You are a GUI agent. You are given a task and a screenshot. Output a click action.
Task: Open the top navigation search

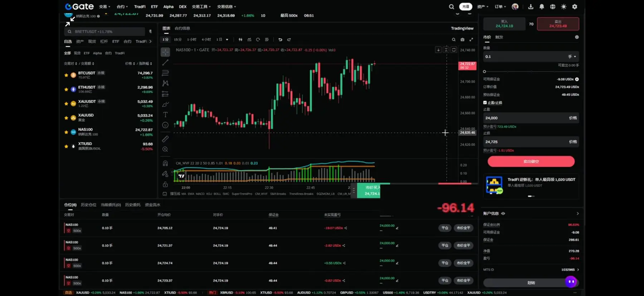click(x=452, y=6)
